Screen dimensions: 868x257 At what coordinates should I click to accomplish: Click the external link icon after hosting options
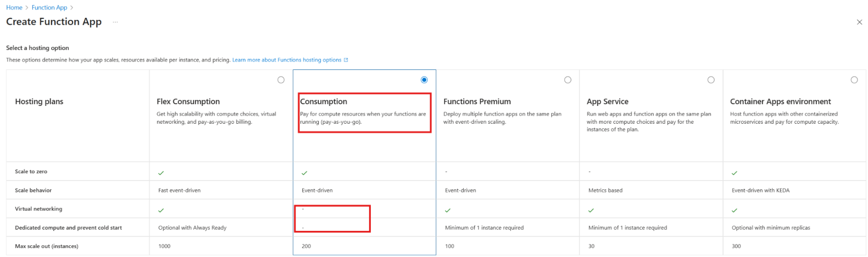(346, 60)
